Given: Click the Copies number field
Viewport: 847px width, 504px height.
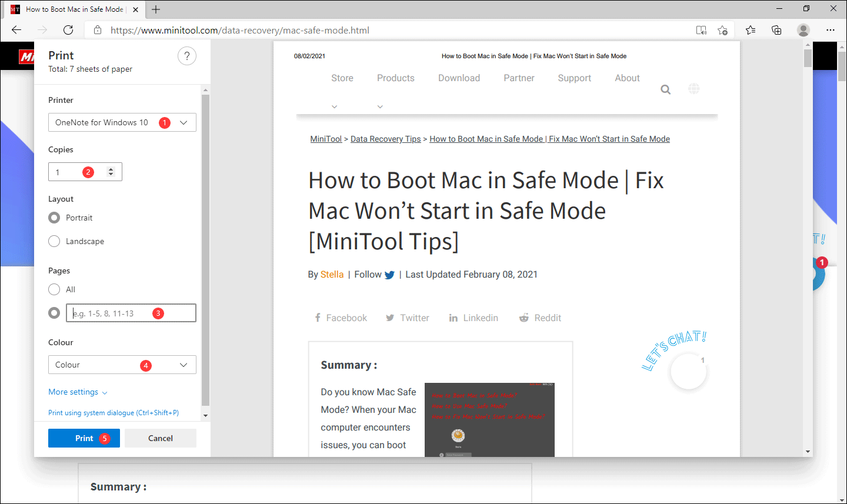Looking at the screenshot, I should [x=85, y=172].
